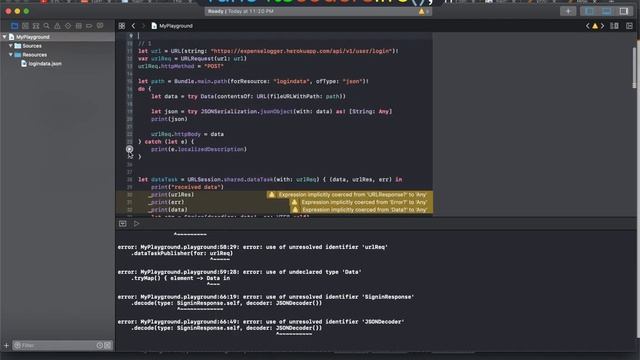Open the Issue navigator triangle icon
640x360 pixels.
57,26
